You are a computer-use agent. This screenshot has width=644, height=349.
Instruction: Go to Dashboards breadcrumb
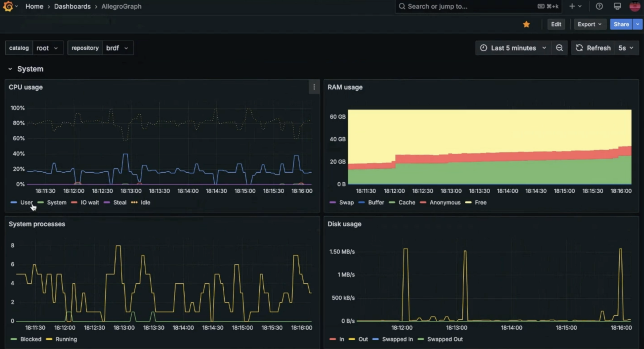[72, 6]
